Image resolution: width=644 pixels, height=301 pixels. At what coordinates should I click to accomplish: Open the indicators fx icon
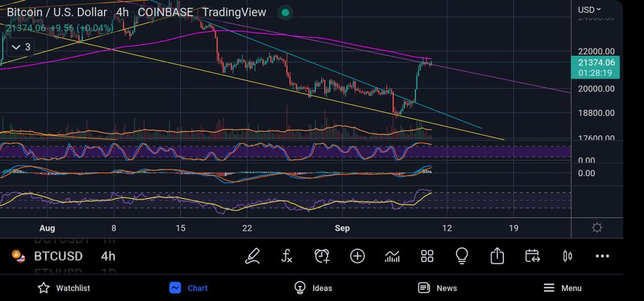(x=287, y=256)
